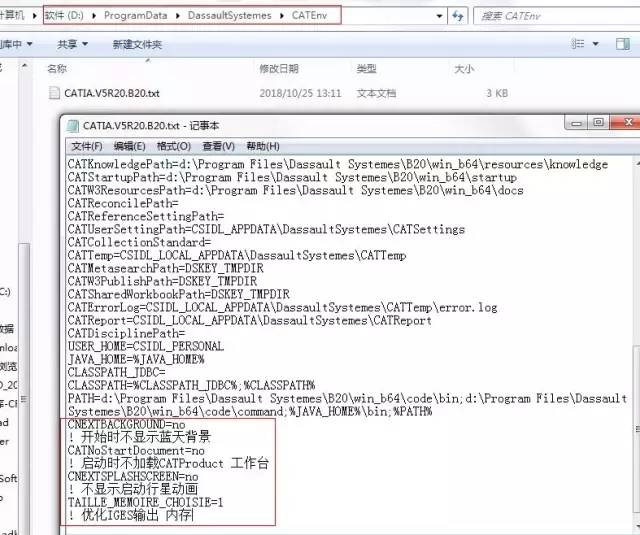Open the 帮助(H) menu in Notepad
Viewport: 640px width, 535px height.
(262, 145)
